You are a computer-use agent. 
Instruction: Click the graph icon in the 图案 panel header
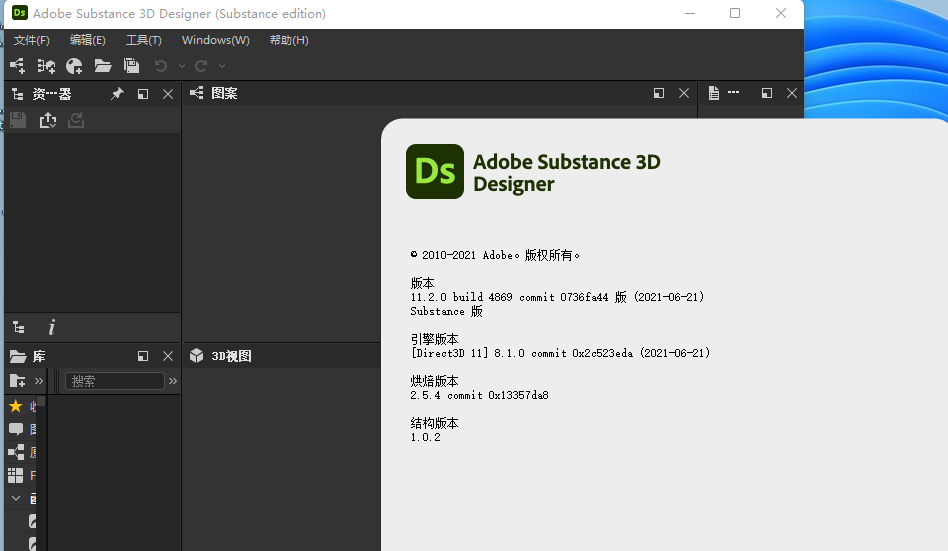(196, 93)
